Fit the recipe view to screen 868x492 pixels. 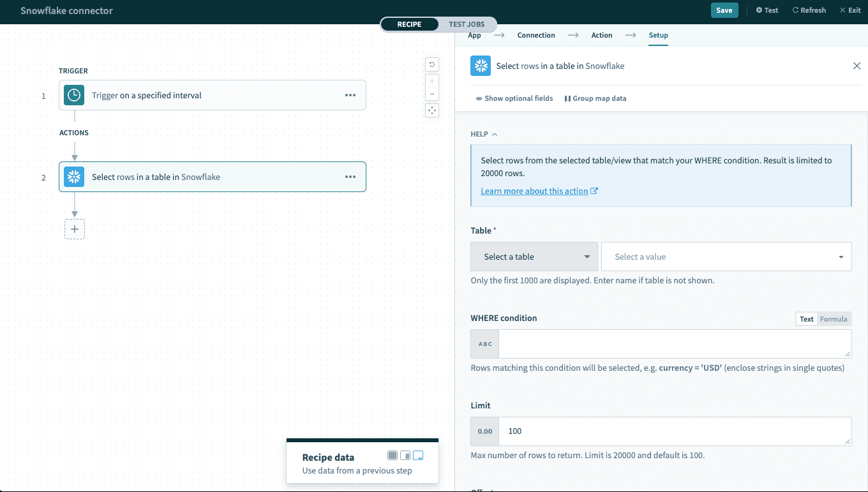pyautogui.click(x=432, y=110)
